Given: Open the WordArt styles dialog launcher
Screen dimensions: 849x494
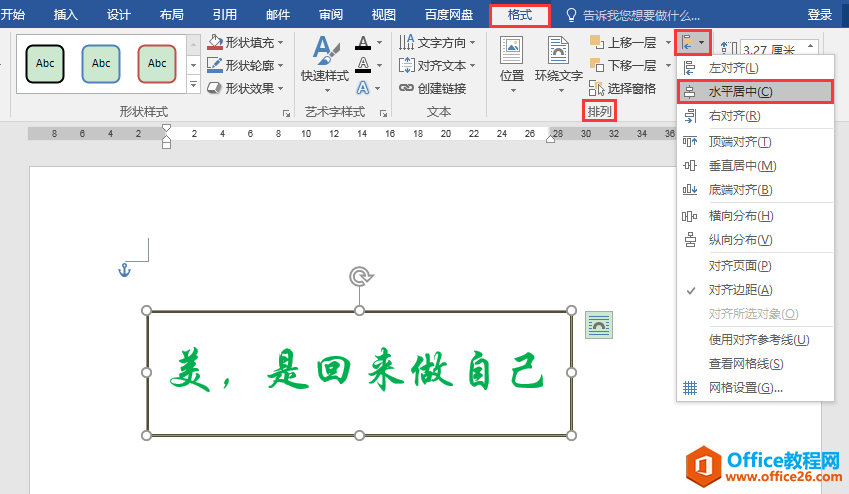Looking at the screenshot, I should pos(383,113).
